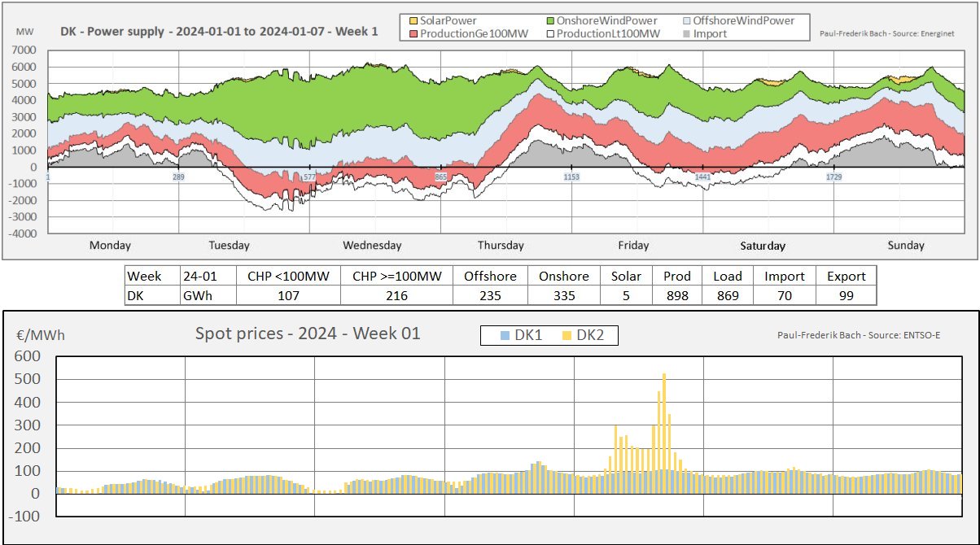The width and height of the screenshot is (980, 545).
Task: Click the Wednesday day label
Action: coord(372,245)
